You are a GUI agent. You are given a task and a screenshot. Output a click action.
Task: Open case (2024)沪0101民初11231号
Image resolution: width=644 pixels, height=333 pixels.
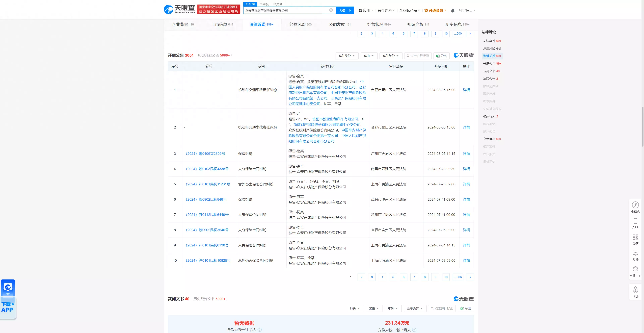coord(208,184)
